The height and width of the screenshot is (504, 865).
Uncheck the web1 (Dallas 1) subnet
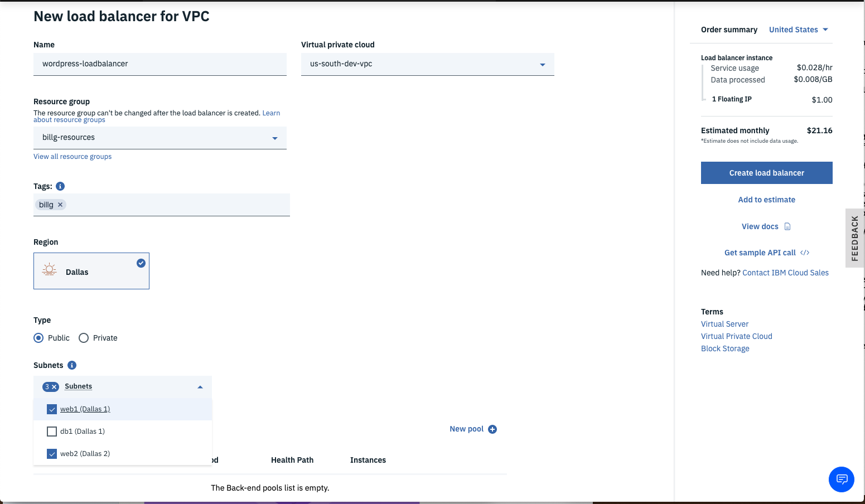click(x=52, y=409)
